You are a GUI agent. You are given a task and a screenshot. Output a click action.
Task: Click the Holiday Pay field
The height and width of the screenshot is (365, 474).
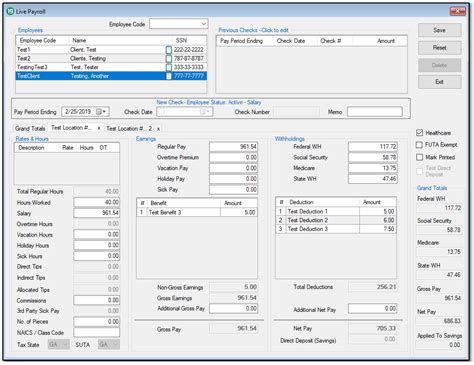pos(234,179)
